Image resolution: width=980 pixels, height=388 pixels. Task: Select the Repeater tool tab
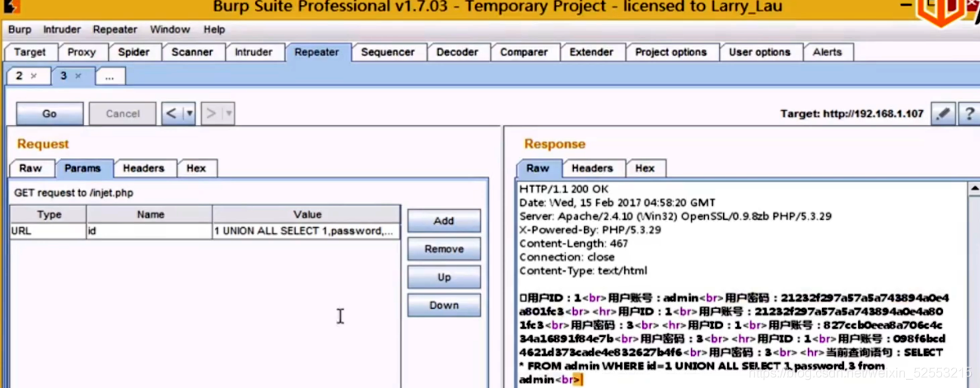[x=317, y=53]
